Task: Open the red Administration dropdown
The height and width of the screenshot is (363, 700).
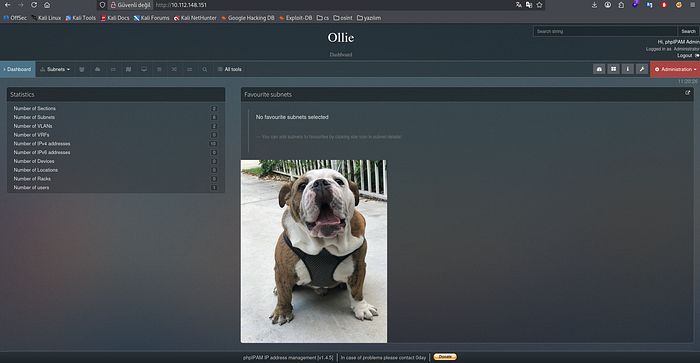Action: click(675, 69)
